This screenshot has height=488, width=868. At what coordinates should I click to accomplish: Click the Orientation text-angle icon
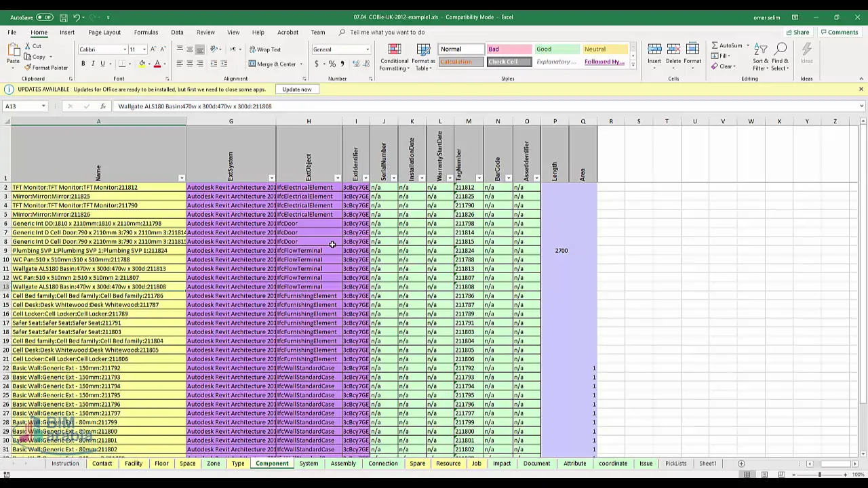point(214,49)
